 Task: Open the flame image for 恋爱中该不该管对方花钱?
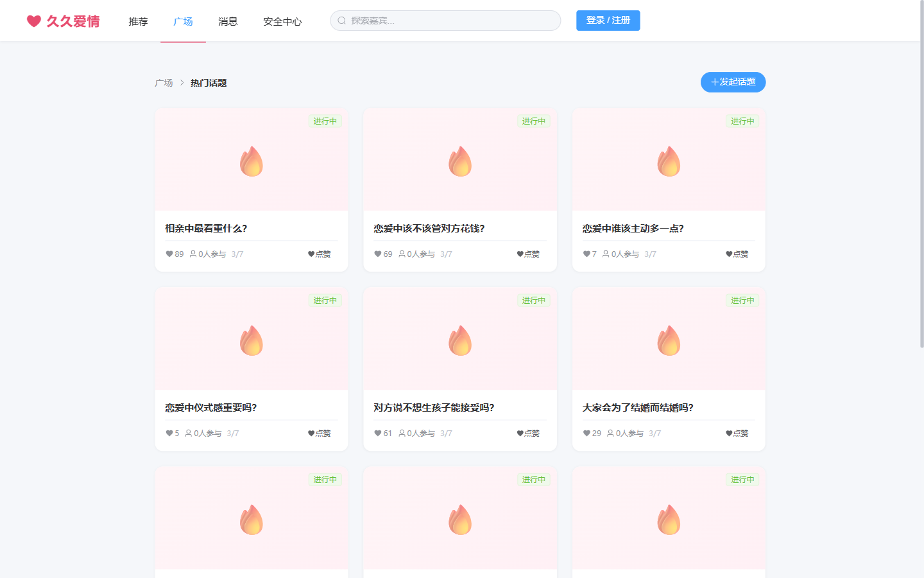click(460, 161)
